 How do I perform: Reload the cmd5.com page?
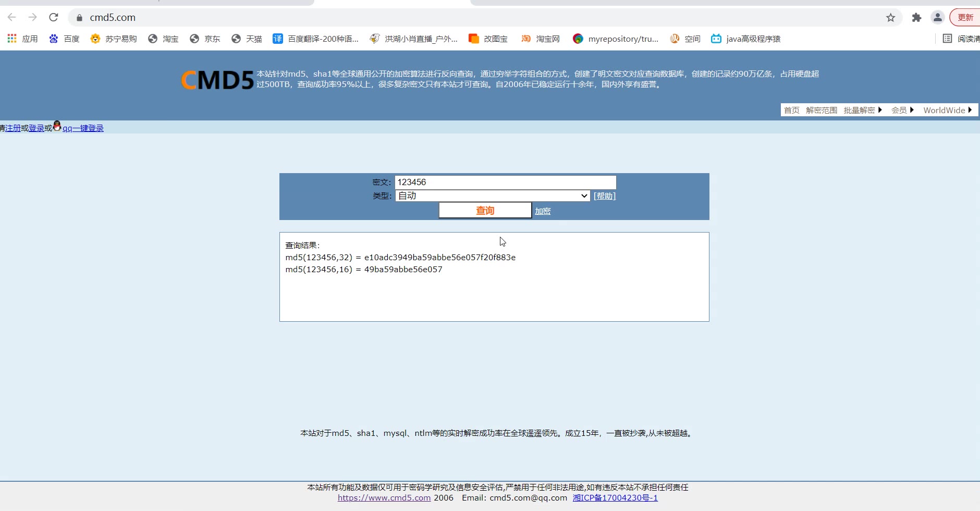click(x=53, y=17)
